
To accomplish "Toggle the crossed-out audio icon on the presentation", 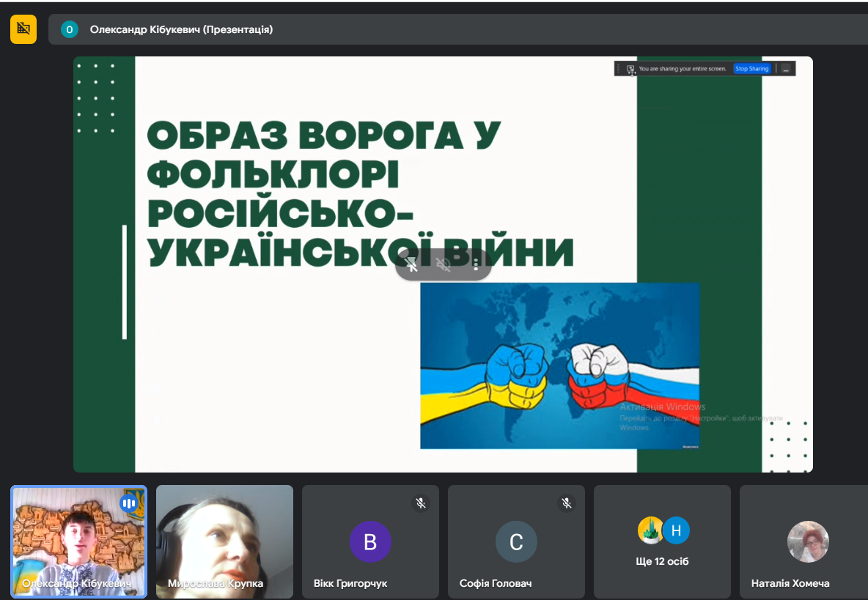I will point(444,264).
